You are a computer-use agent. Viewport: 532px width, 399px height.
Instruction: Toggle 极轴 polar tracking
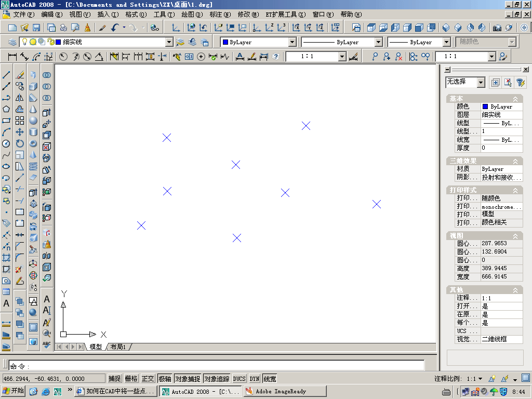(x=165, y=379)
